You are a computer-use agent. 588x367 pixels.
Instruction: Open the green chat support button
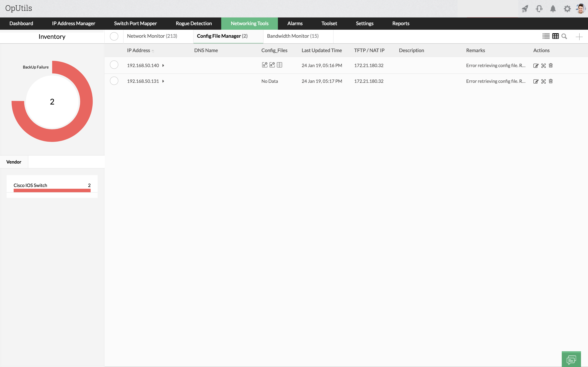(x=571, y=359)
